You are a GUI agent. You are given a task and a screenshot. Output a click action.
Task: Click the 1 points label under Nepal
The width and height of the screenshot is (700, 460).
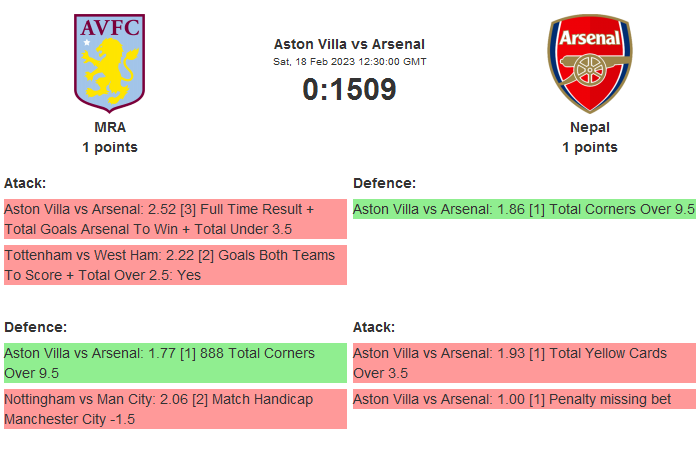pyautogui.click(x=589, y=147)
